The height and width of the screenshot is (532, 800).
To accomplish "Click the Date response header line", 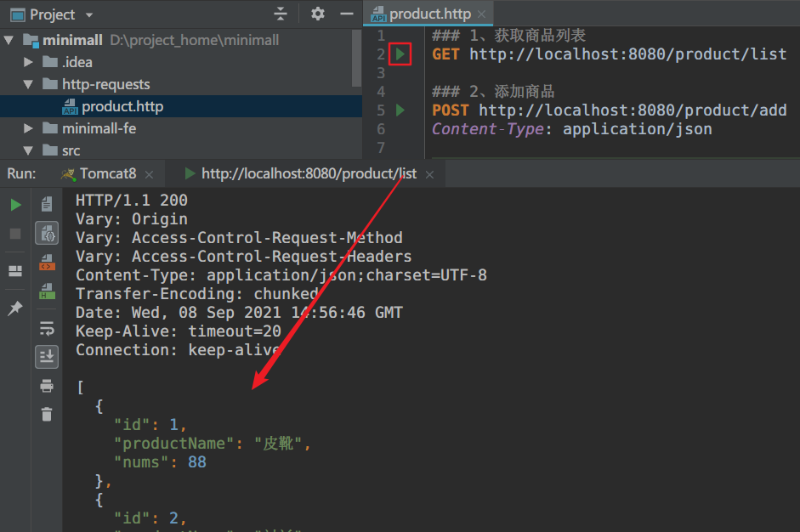I will click(239, 312).
